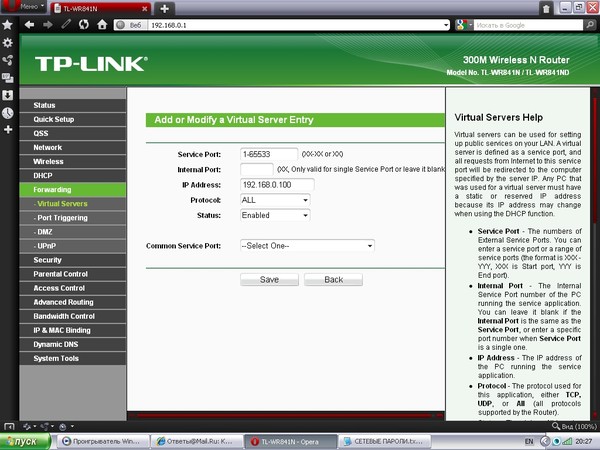Open the Opera Turbo status bar icon
The width and height of the screenshot is (600, 450).
tap(65, 426)
